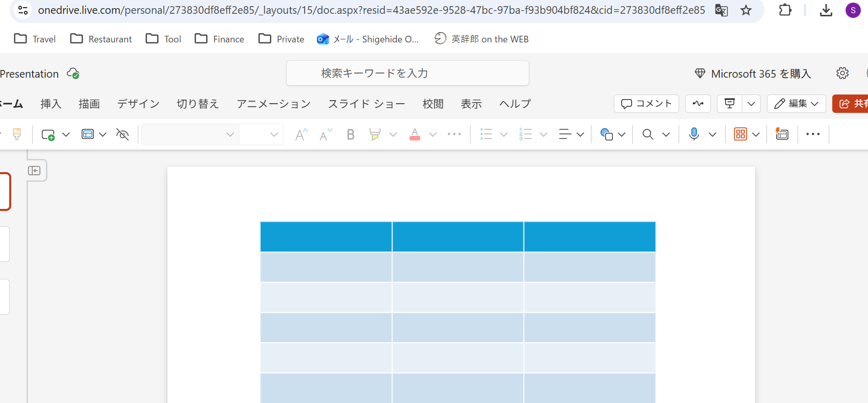Apply text highlight color
The image size is (868, 403).
375,134
